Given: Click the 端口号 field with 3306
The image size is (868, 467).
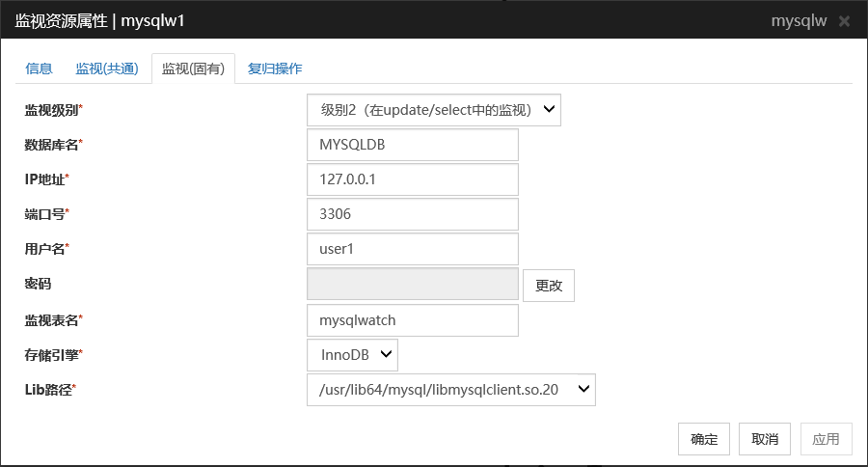Looking at the screenshot, I should (413, 214).
